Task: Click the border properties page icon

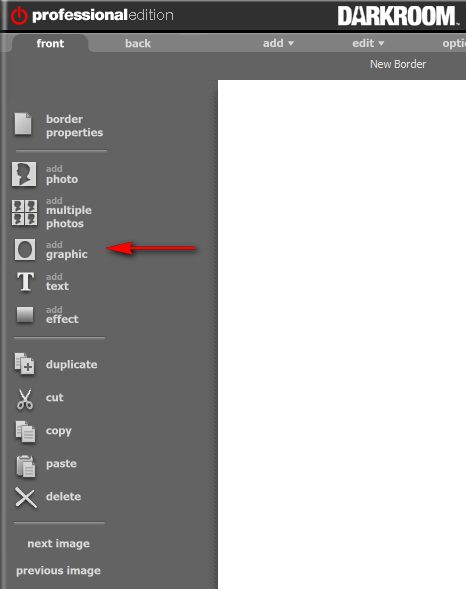Action: (23, 124)
